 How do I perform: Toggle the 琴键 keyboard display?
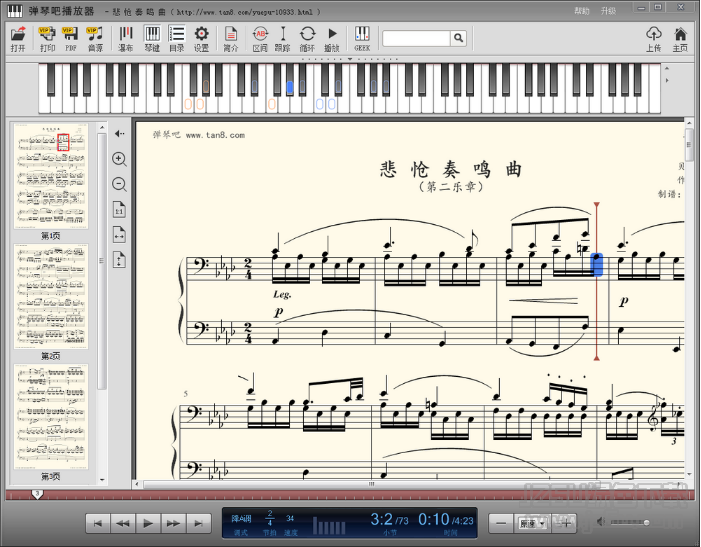click(x=152, y=38)
